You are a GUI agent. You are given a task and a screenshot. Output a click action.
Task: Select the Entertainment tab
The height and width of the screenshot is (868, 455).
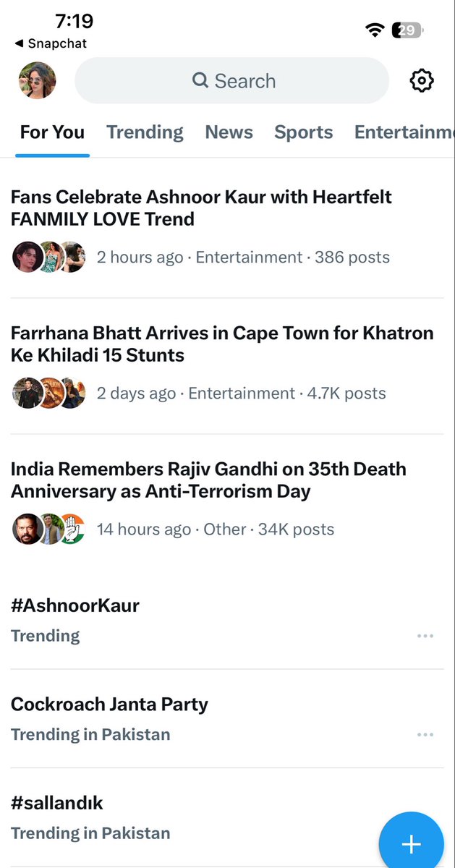click(x=404, y=132)
